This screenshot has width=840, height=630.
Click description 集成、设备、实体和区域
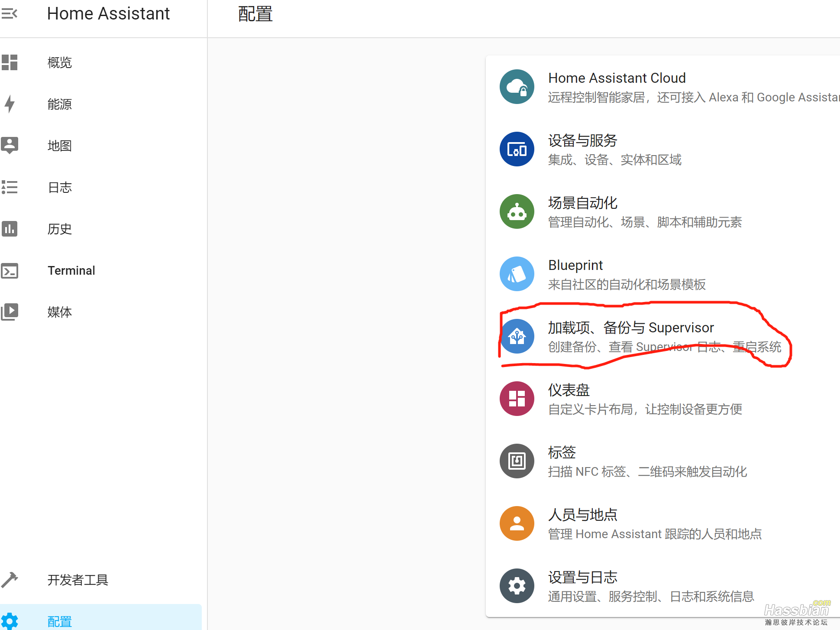(615, 160)
